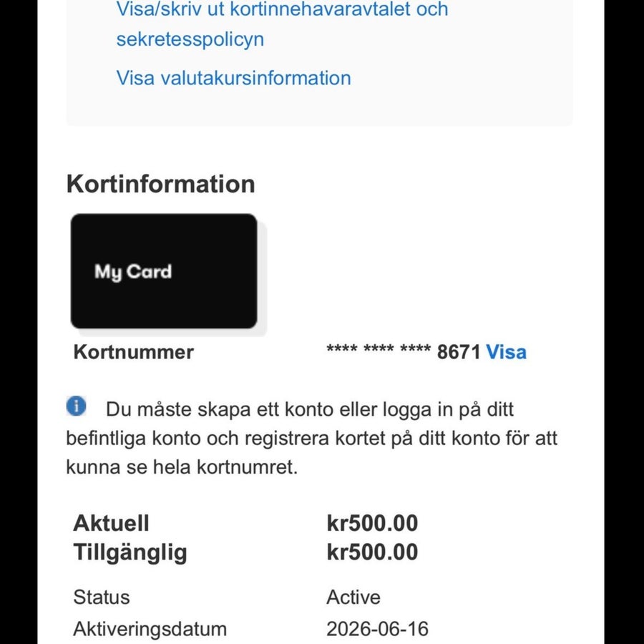Click the blue Visa link beside 8671
Screen dimensions: 644x644
click(506, 352)
